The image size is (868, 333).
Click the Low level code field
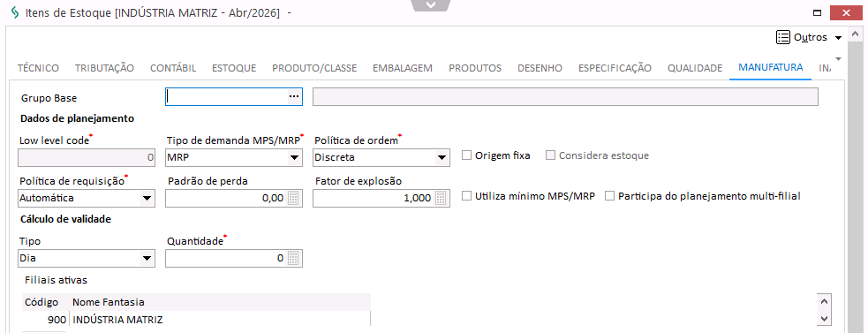pyautogui.click(x=87, y=158)
